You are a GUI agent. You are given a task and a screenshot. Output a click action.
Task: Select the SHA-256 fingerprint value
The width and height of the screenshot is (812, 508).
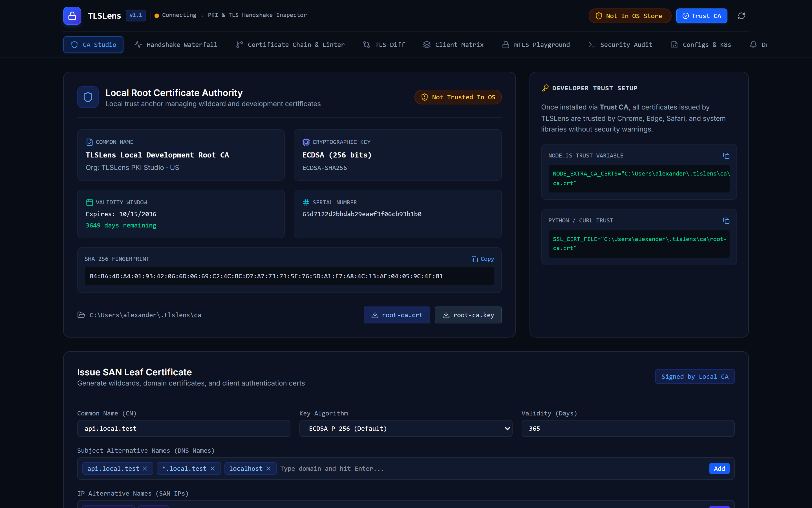[266, 276]
